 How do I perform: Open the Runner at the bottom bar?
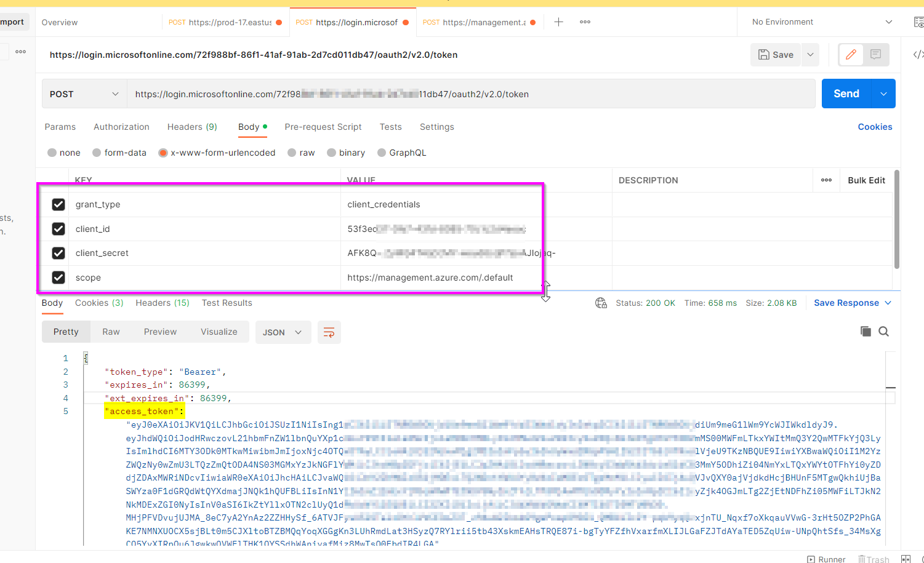point(826,558)
